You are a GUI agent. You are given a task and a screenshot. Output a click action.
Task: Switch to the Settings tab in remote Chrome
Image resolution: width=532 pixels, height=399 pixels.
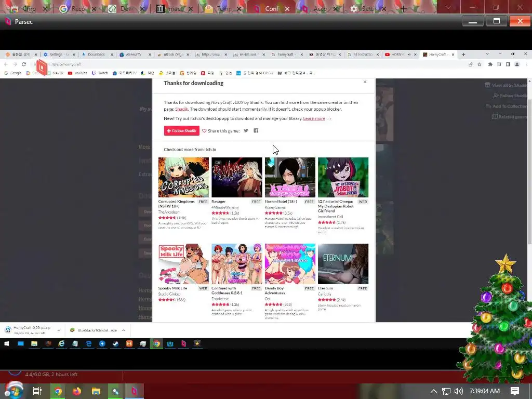[x=59, y=54]
